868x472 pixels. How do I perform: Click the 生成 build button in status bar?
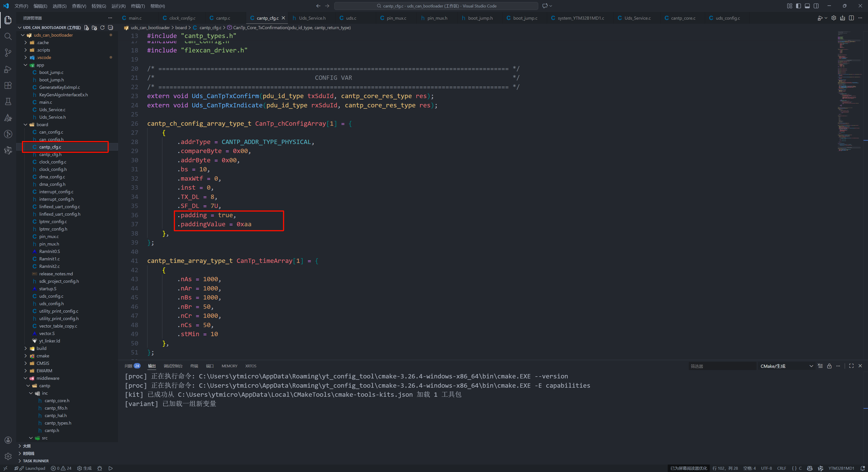[84, 468]
